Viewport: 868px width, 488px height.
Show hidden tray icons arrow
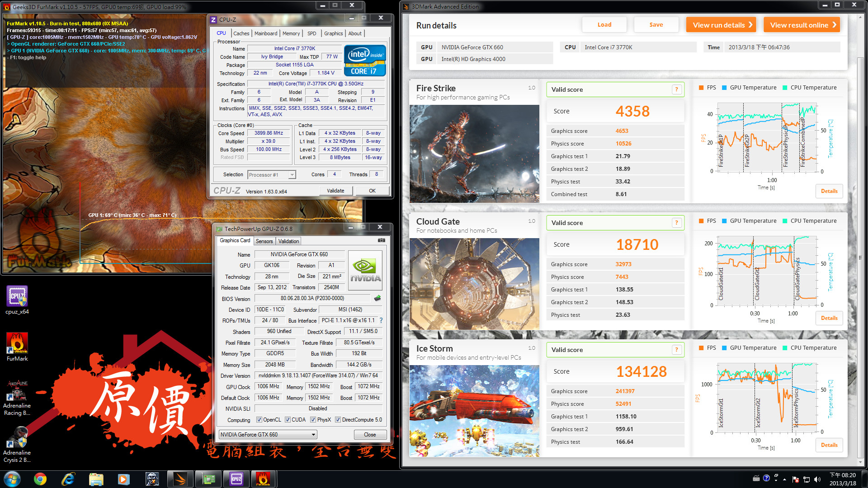[x=784, y=479]
